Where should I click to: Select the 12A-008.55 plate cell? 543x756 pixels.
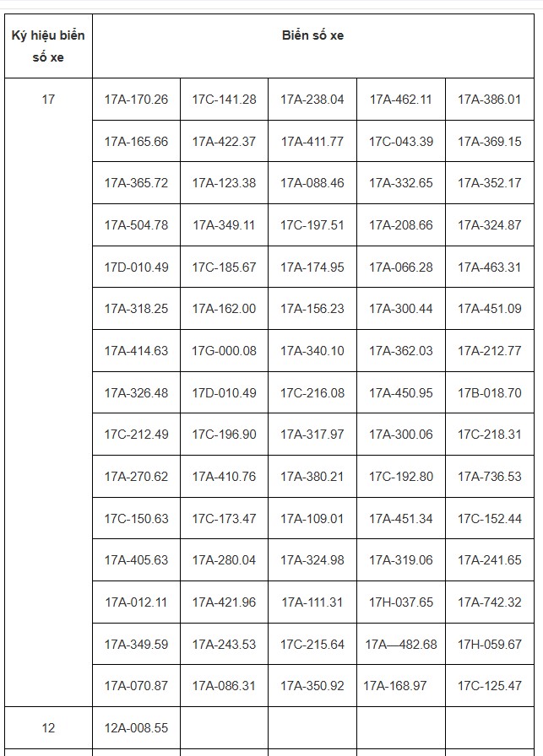point(136,727)
